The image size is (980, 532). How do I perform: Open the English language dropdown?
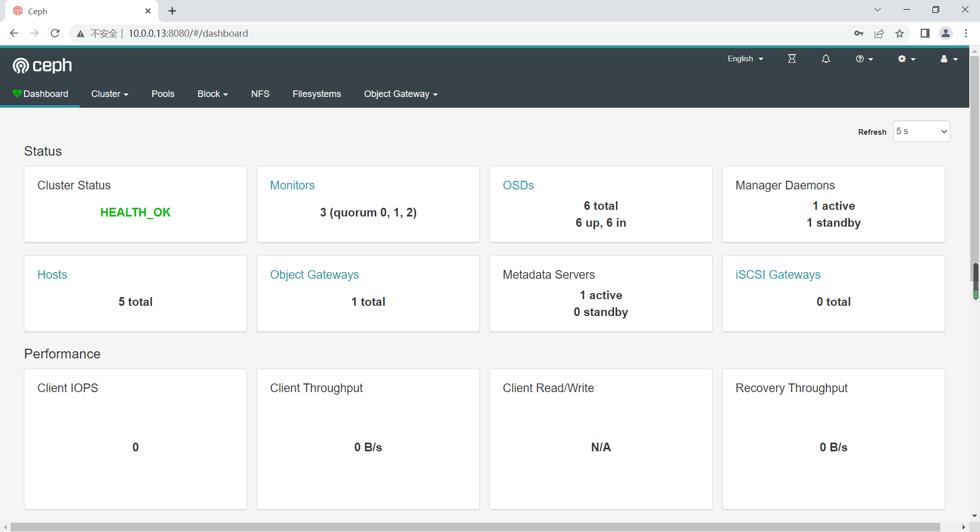(x=745, y=59)
